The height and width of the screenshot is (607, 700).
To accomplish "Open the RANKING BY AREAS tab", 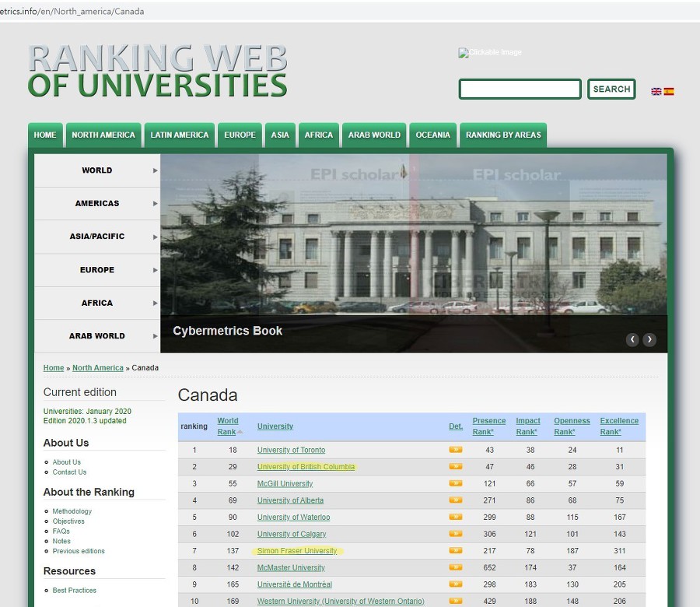I will click(503, 135).
